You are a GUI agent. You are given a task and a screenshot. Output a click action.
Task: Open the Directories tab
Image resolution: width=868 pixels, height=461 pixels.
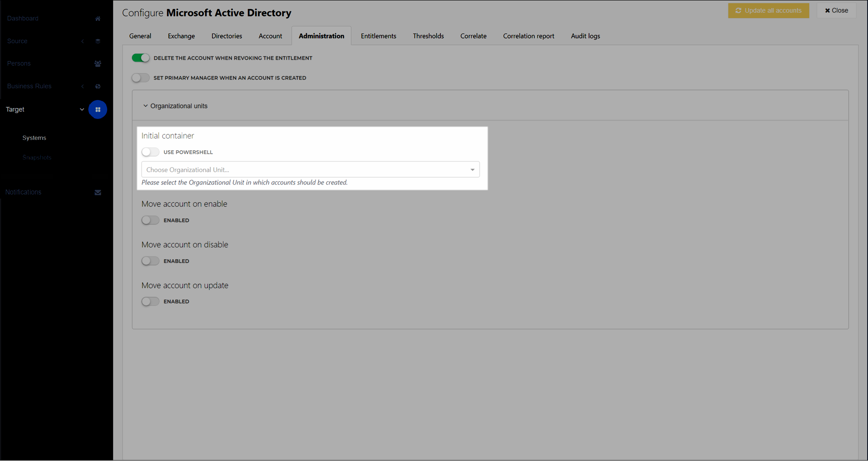click(x=227, y=36)
